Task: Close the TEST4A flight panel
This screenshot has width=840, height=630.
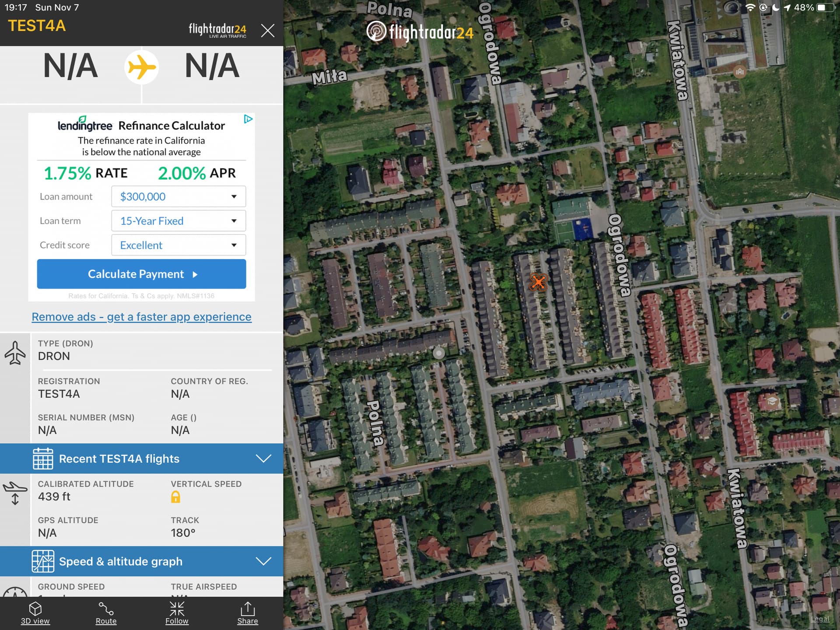Action: [x=267, y=31]
